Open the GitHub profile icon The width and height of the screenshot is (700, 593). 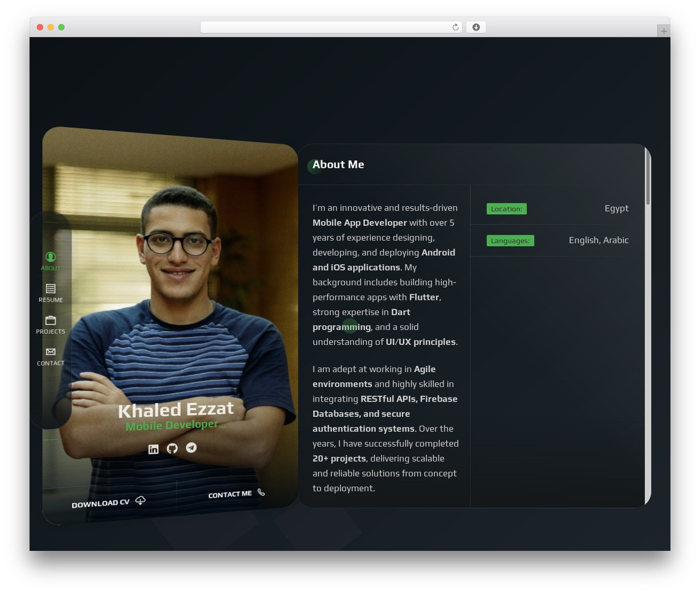[x=172, y=449]
